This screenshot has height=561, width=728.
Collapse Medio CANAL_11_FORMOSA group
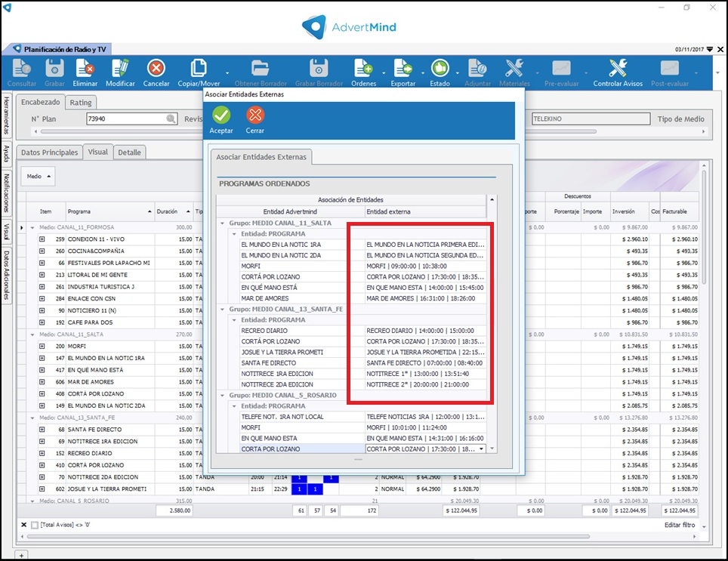point(32,228)
